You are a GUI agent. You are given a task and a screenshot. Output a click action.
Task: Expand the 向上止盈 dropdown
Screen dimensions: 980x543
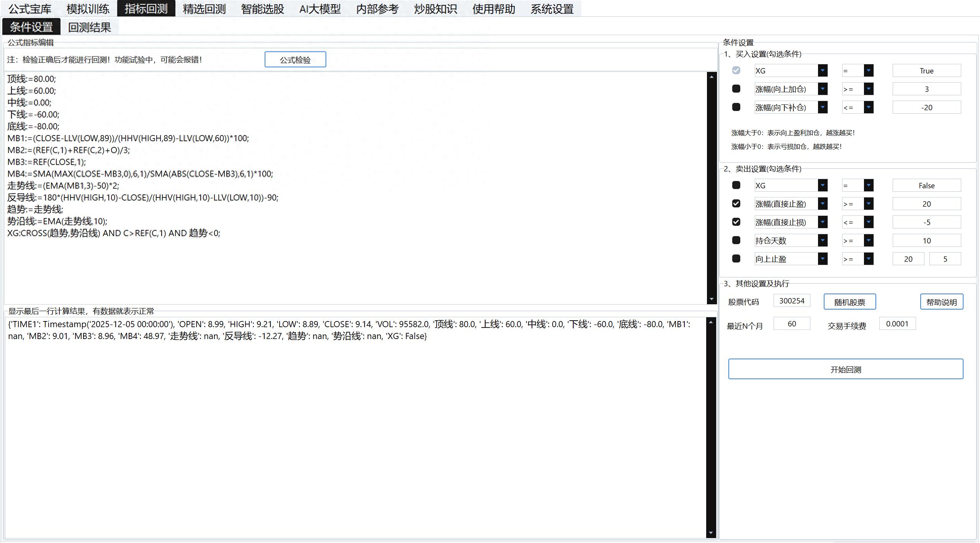[823, 259]
